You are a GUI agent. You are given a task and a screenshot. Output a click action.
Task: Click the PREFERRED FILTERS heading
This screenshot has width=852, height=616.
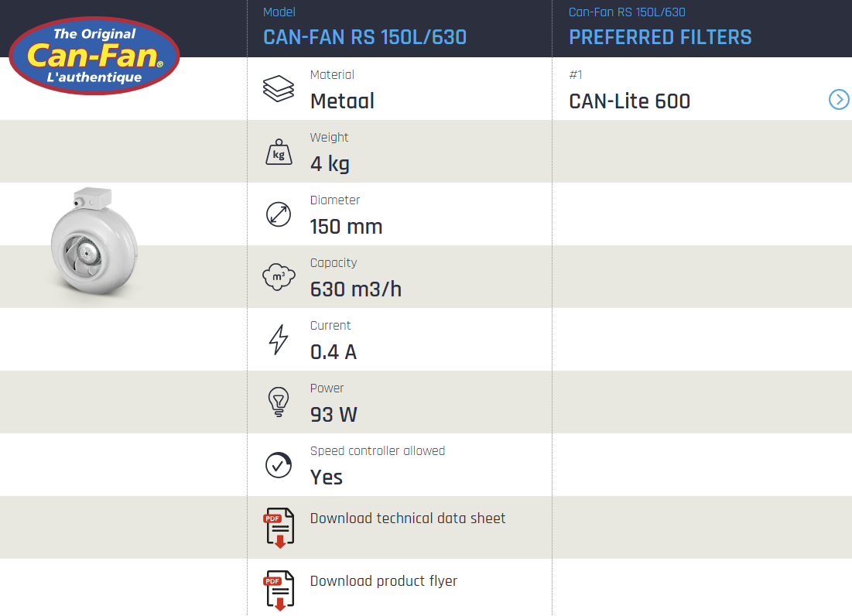pos(660,37)
